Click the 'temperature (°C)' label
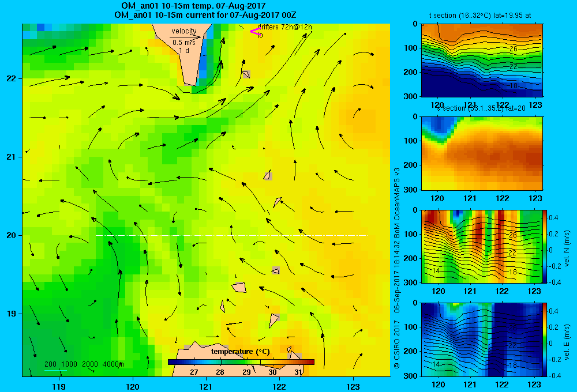This screenshot has height=392, width=577. pyautogui.click(x=240, y=352)
